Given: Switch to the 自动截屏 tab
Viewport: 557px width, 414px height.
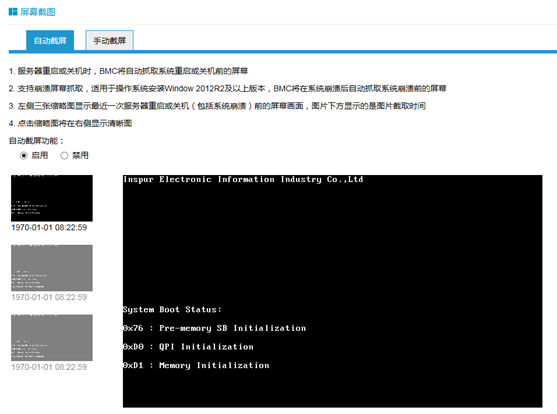Looking at the screenshot, I should (x=50, y=41).
